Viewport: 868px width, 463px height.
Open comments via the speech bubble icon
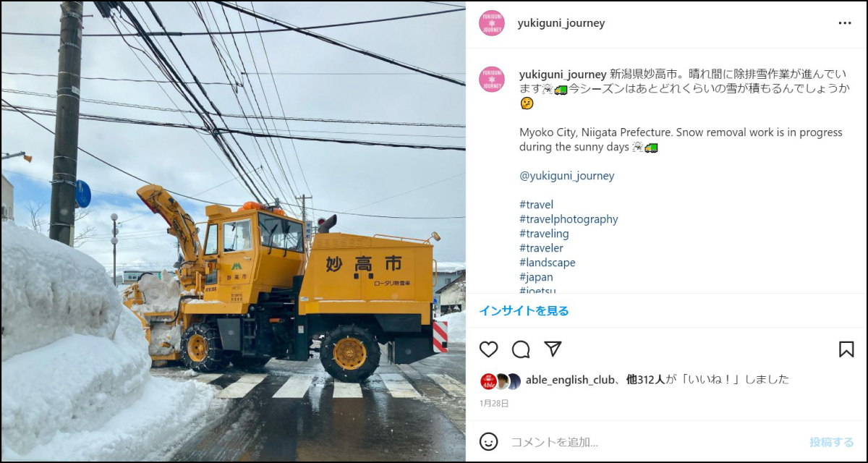521,349
